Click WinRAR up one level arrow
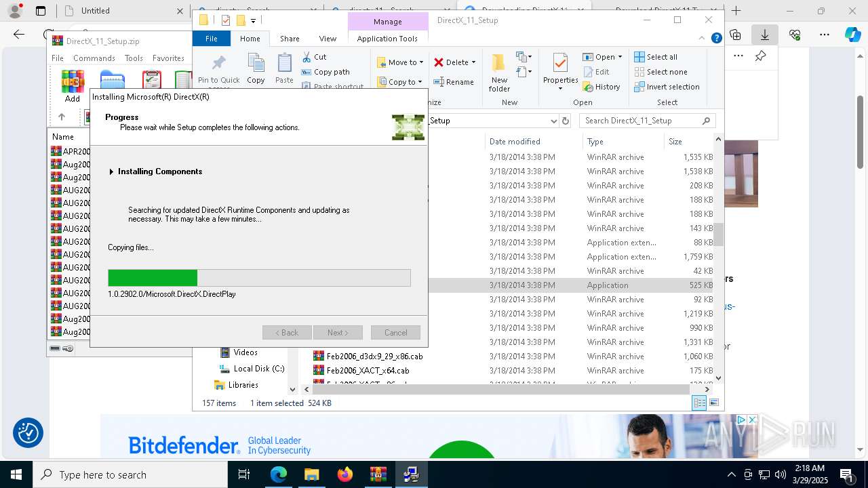Image resolution: width=868 pixels, height=488 pixels. (x=62, y=117)
